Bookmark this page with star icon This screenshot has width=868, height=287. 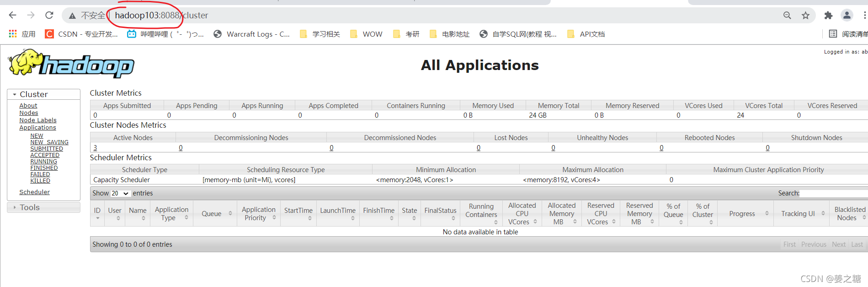click(805, 15)
